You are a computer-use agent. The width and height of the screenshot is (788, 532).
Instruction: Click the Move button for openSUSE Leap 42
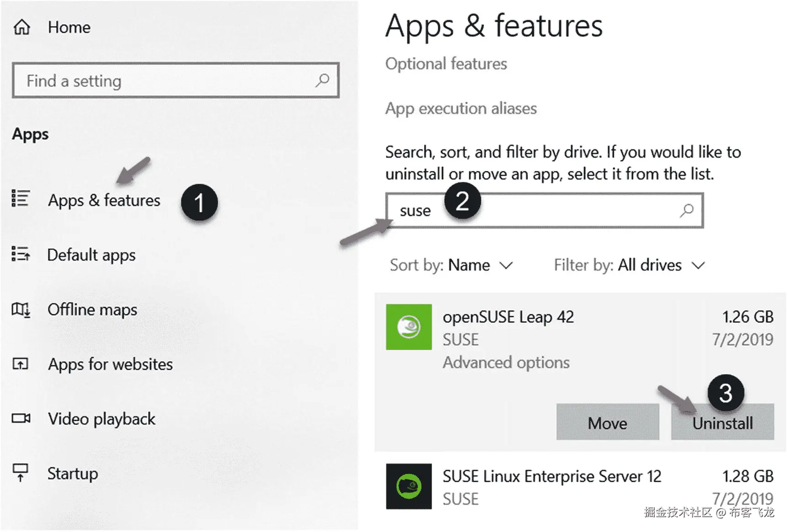tap(608, 422)
